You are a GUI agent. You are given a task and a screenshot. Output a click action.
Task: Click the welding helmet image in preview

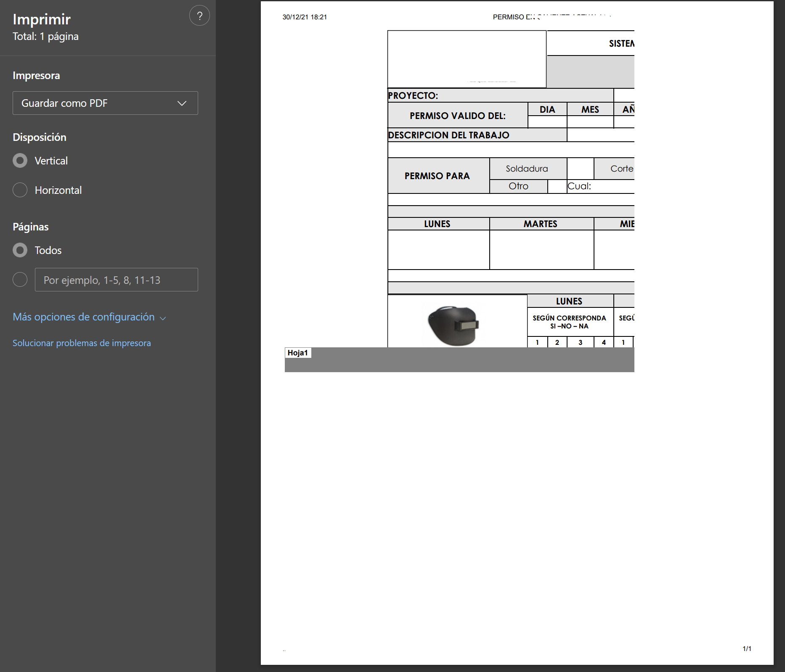tap(453, 325)
